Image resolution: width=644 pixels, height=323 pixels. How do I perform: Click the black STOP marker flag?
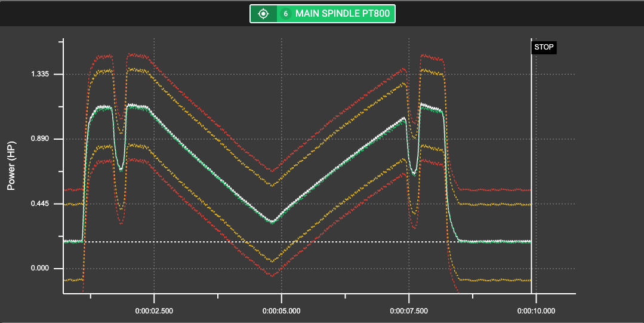point(544,47)
